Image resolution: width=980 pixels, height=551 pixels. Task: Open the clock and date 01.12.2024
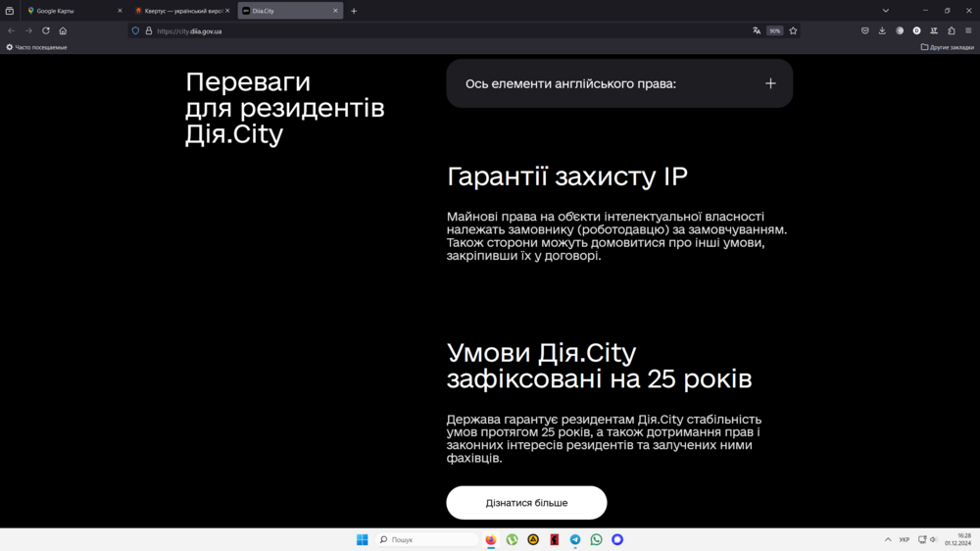(958, 540)
